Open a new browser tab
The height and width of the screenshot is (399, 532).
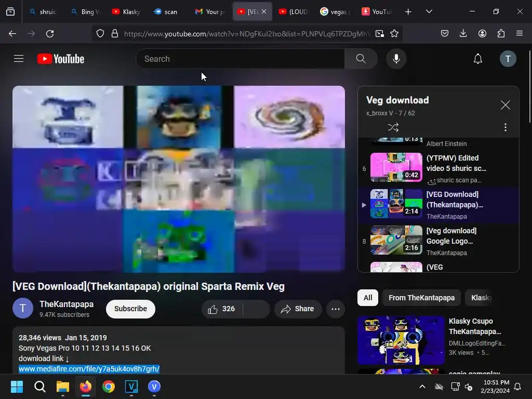[408, 12]
